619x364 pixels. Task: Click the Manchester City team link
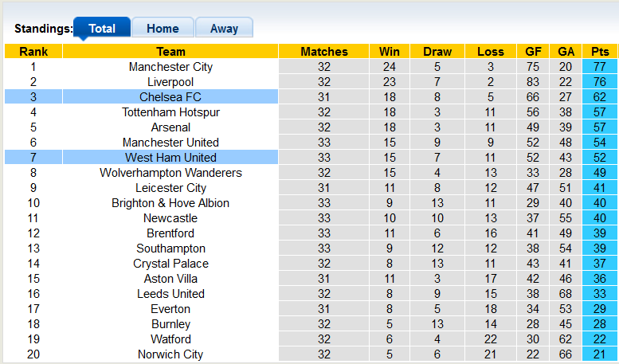click(170, 67)
